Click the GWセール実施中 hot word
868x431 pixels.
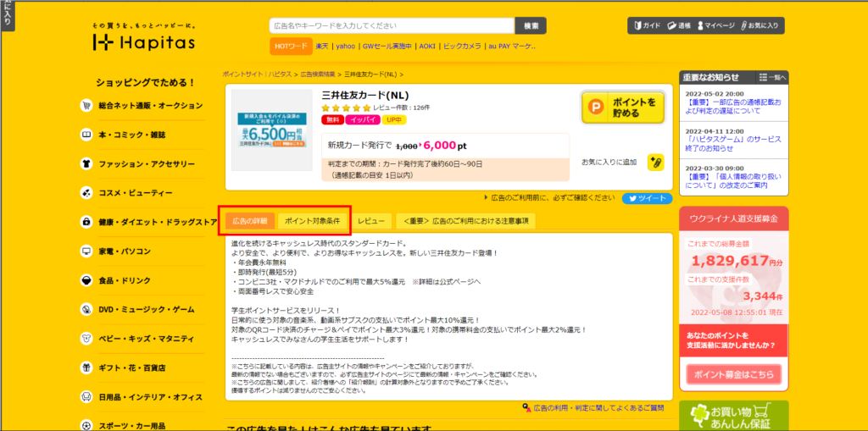[387, 47]
